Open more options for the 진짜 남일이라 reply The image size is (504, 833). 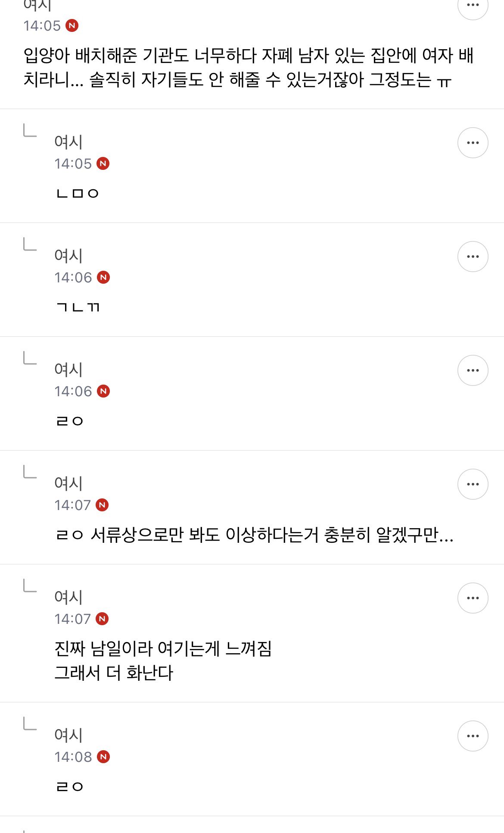click(473, 598)
